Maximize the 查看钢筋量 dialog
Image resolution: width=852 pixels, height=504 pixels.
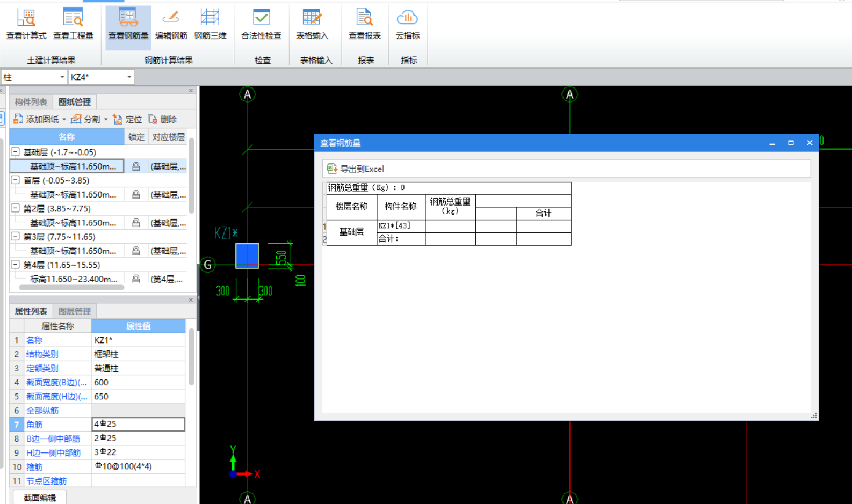pyautogui.click(x=791, y=143)
